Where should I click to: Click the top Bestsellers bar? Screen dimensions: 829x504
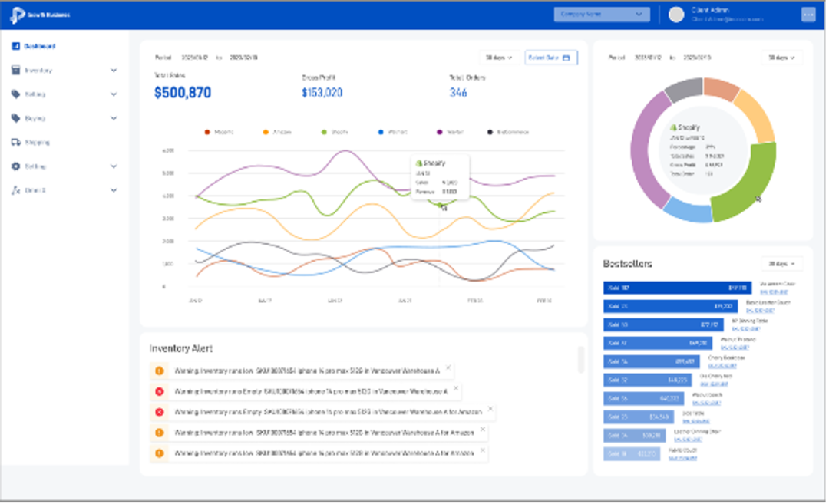pyautogui.click(x=677, y=288)
